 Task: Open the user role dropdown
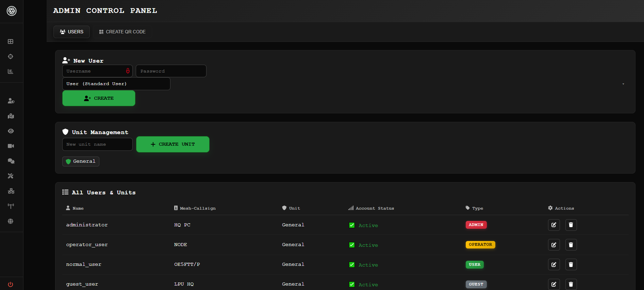coord(116,84)
